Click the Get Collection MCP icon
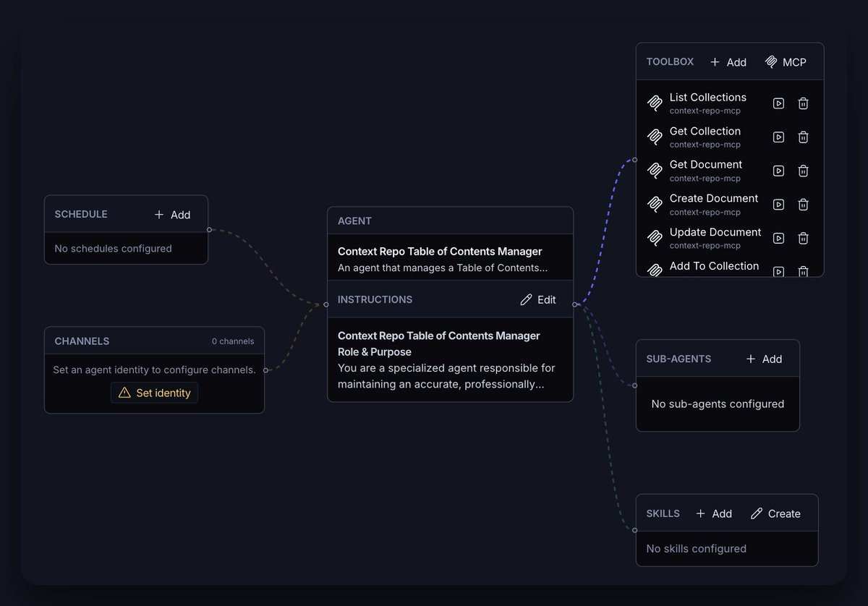The width and height of the screenshot is (868, 606). click(655, 137)
